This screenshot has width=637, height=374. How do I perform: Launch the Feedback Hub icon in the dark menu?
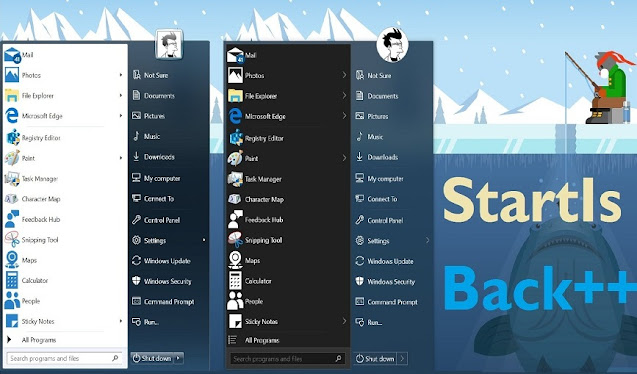[235, 219]
